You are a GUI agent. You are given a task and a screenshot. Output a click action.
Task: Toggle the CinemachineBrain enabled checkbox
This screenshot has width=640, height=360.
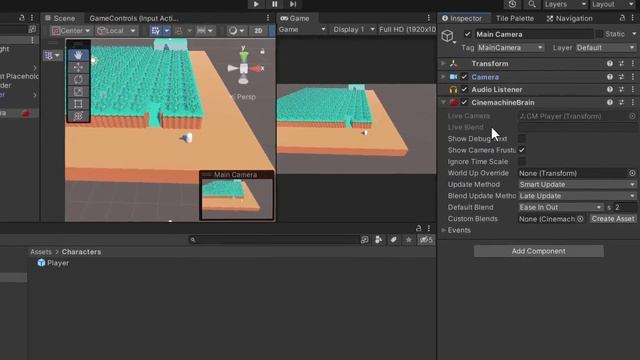464,102
